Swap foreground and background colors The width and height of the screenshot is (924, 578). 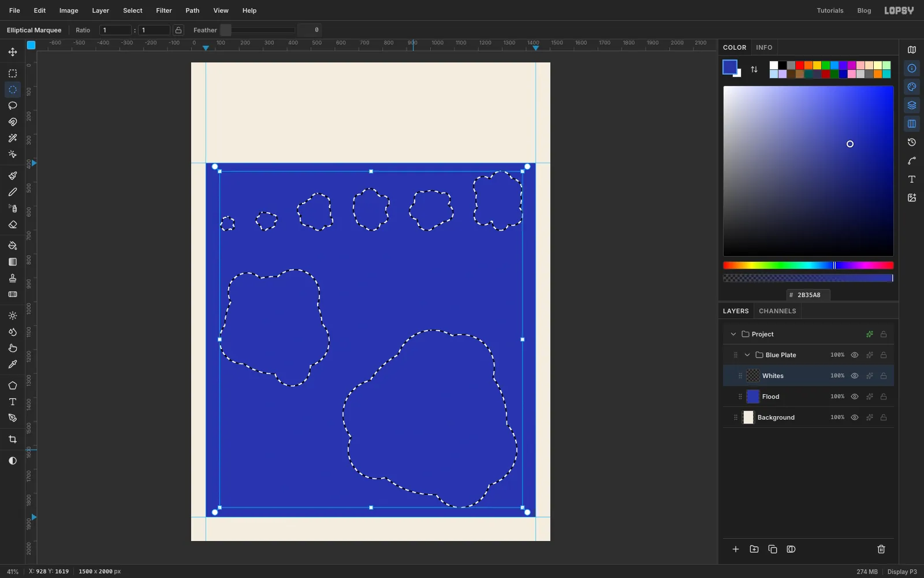pyautogui.click(x=754, y=69)
